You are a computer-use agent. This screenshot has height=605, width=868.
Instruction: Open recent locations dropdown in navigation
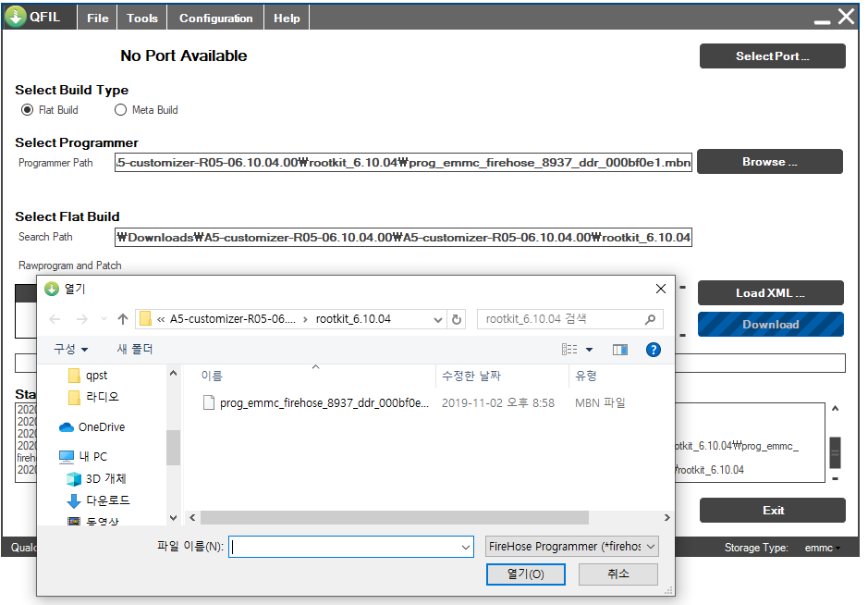click(104, 319)
